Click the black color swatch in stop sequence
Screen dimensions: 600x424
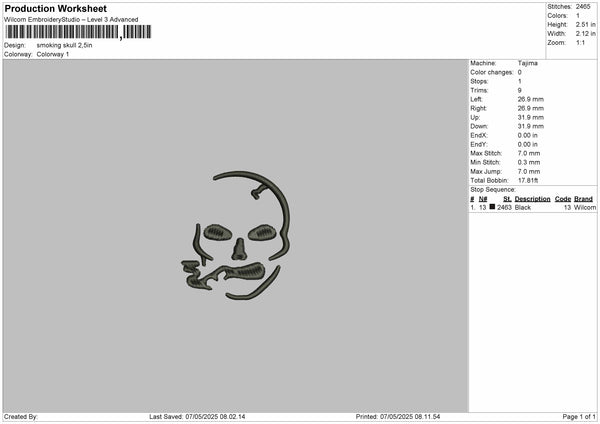[492, 207]
